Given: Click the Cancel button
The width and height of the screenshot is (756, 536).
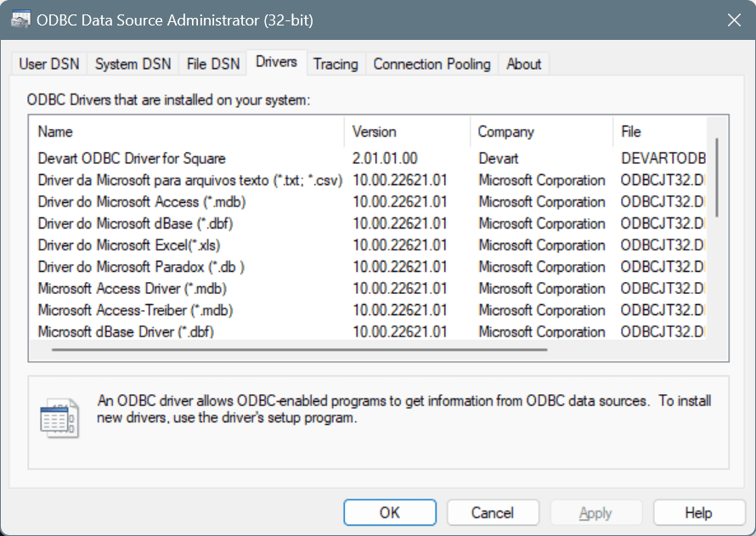Looking at the screenshot, I should (x=493, y=512).
